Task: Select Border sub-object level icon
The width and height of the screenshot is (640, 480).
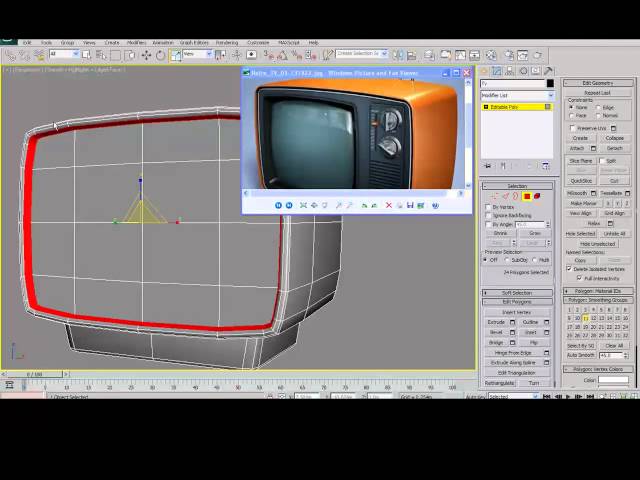Action: pyautogui.click(x=516, y=196)
